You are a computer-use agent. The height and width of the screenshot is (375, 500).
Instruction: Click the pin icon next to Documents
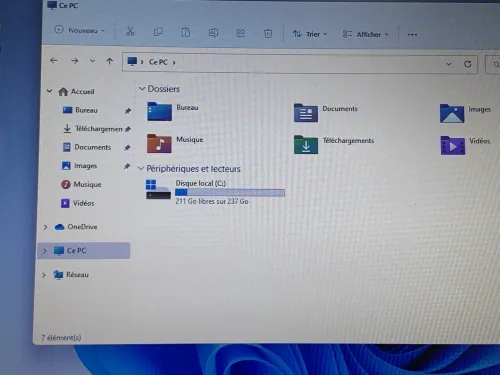[127, 147]
